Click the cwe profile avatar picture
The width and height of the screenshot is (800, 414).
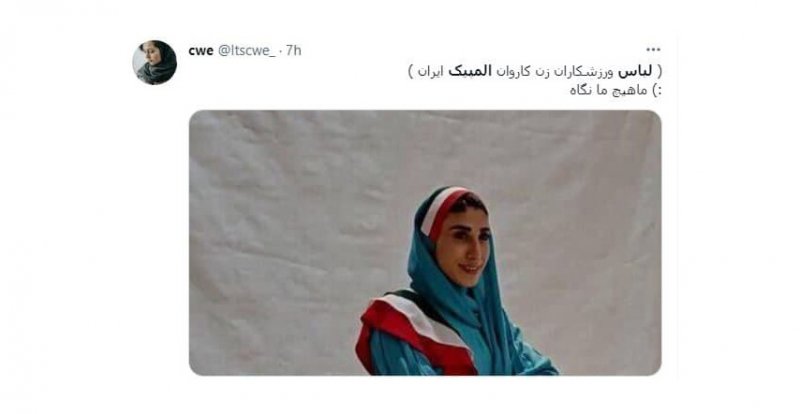click(155, 62)
